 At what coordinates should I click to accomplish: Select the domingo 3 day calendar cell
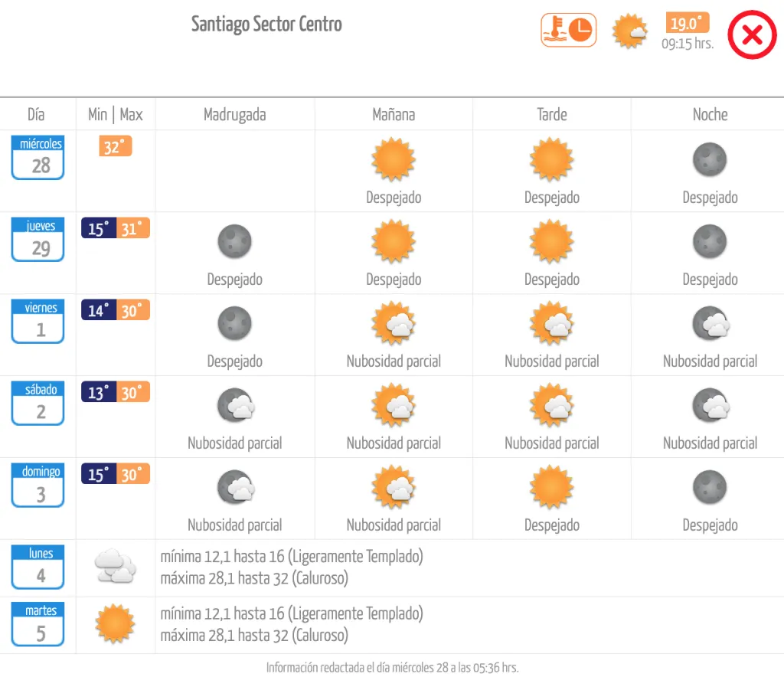coord(37,480)
